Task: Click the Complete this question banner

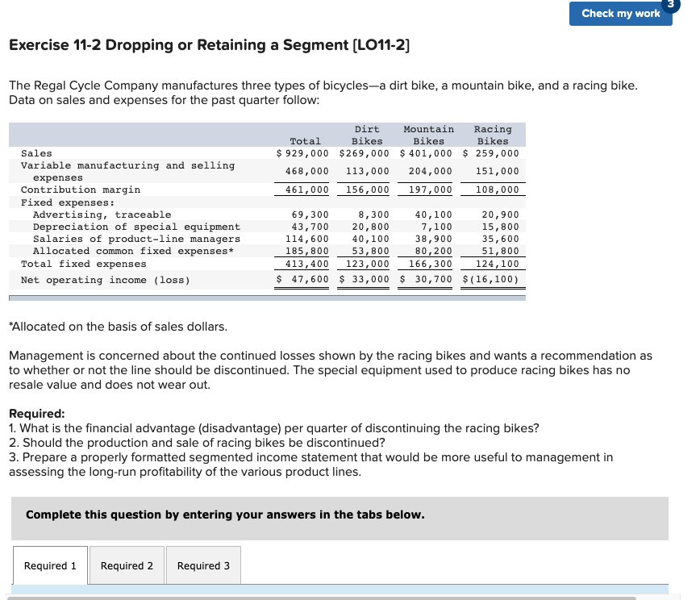Action: (x=225, y=515)
